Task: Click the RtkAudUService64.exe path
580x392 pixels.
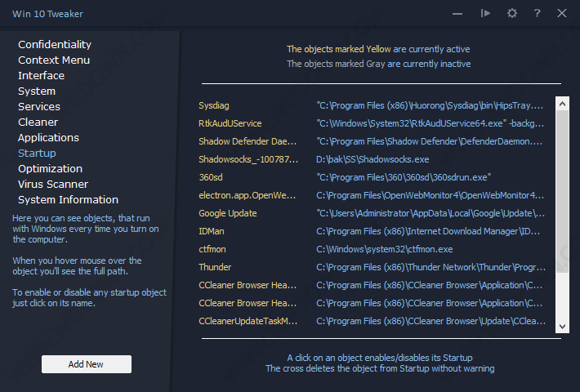Action: (431, 123)
